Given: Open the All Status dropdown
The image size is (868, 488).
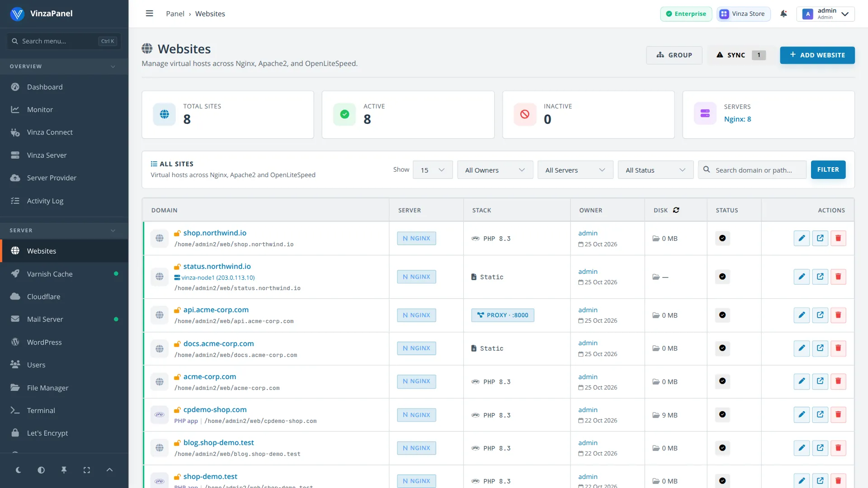Looking at the screenshot, I should coord(656,170).
